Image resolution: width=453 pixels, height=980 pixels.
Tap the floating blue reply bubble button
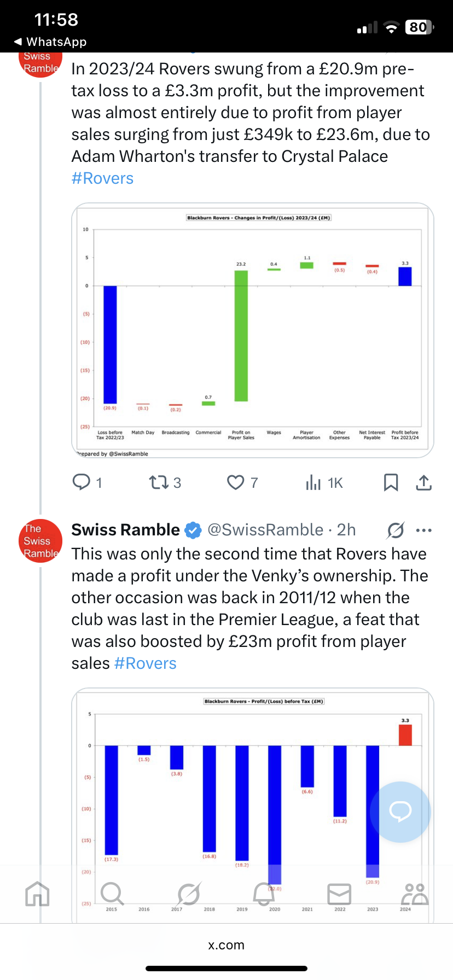[400, 812]
